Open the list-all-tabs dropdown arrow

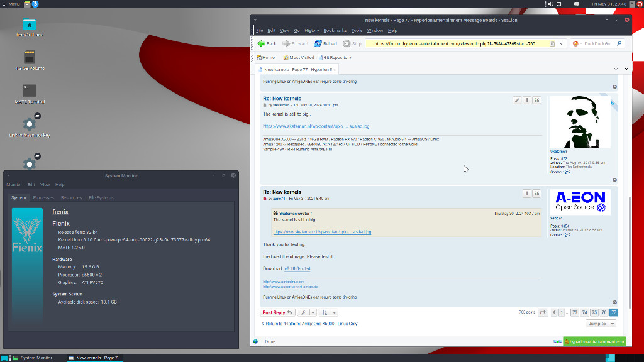(x=616, y=69)
